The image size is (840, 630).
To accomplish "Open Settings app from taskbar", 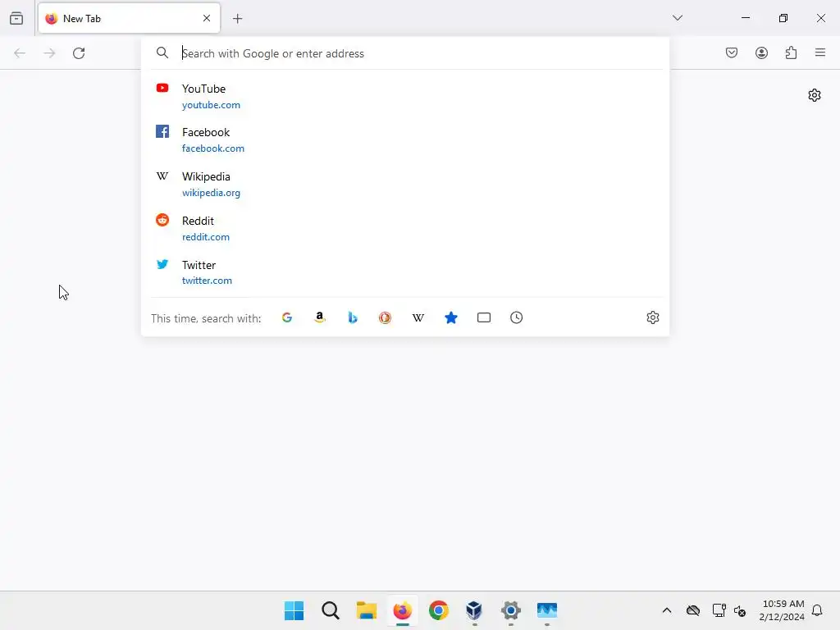I will (510, 610).
